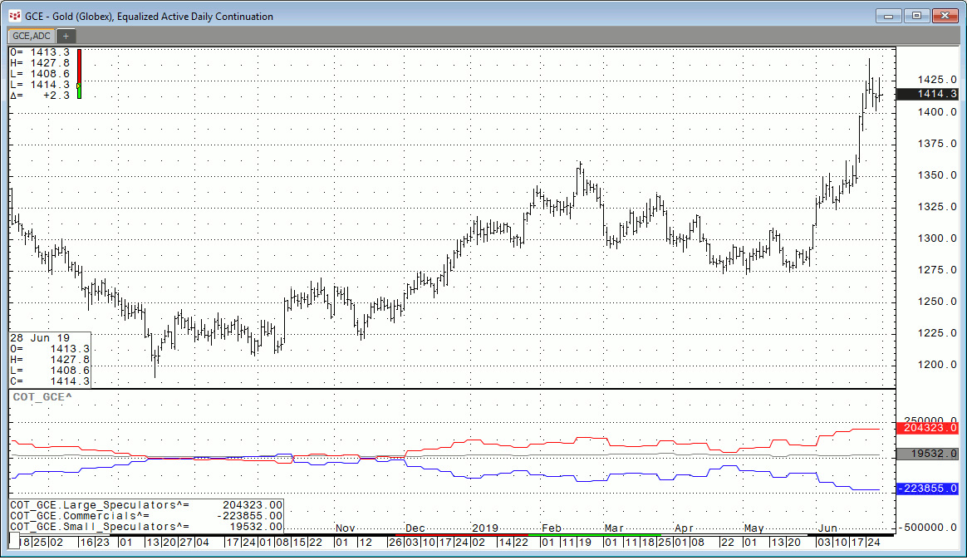
Task: Click the yellow last-price marker on range bar
Action: [78, 85]
